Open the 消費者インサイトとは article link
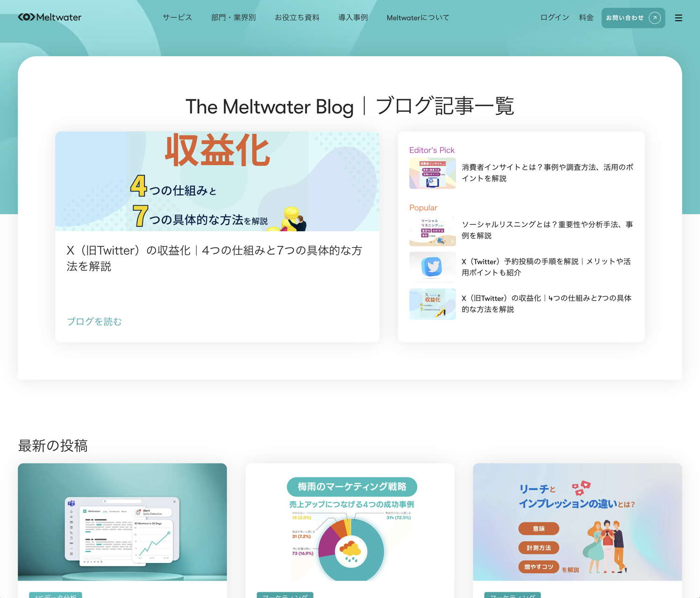The width and height of the screenshot is (700, 598). click(x=548, y=173)
